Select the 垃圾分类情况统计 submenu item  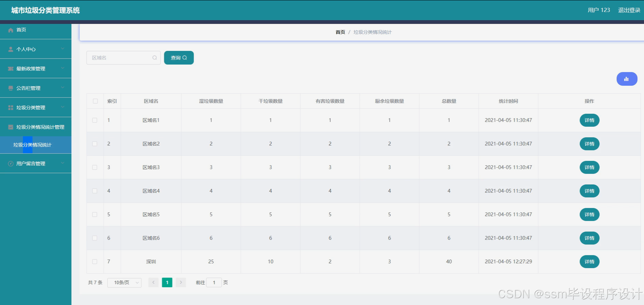pyautogui.click(x=36, y=145)
